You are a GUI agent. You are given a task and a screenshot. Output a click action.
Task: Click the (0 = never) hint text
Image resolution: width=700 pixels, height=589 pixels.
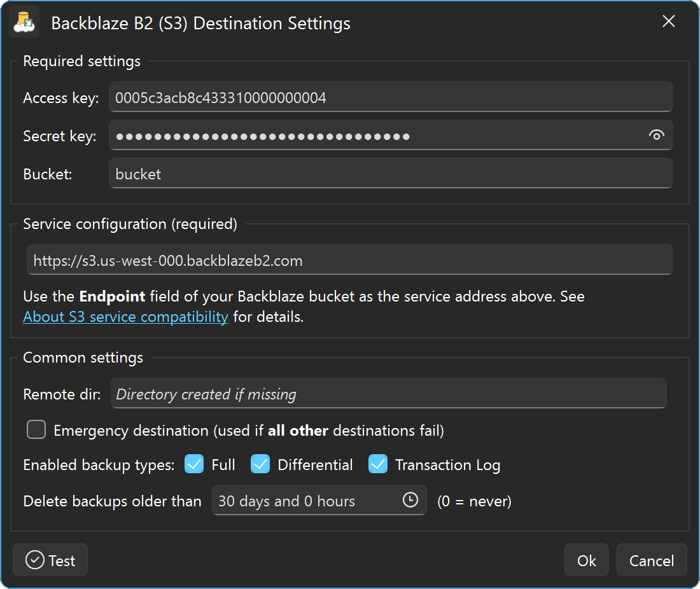474,501
